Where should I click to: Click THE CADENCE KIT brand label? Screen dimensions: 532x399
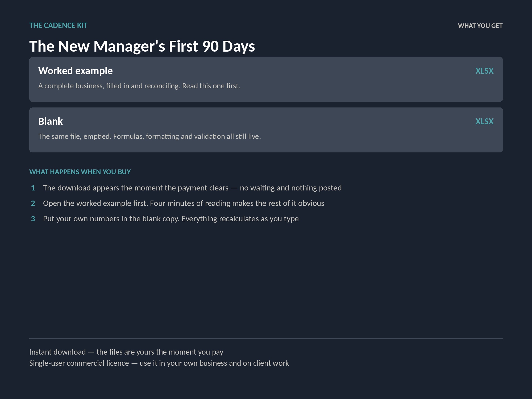point(58,26)
